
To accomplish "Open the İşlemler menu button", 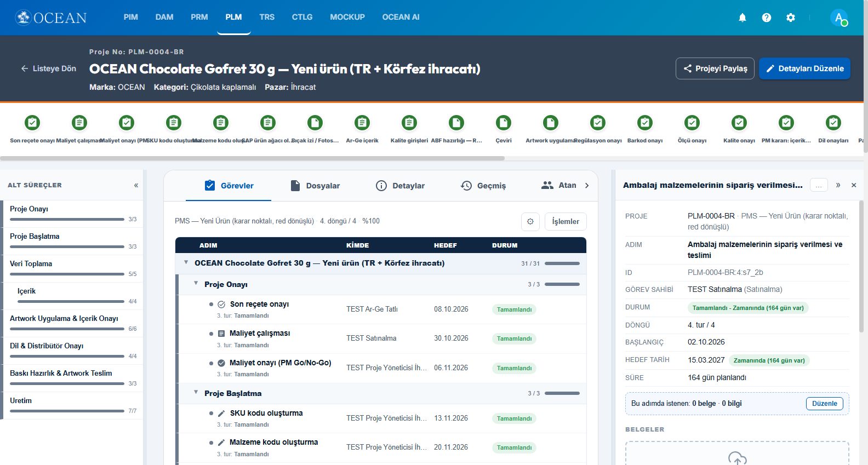I will 566,221.
